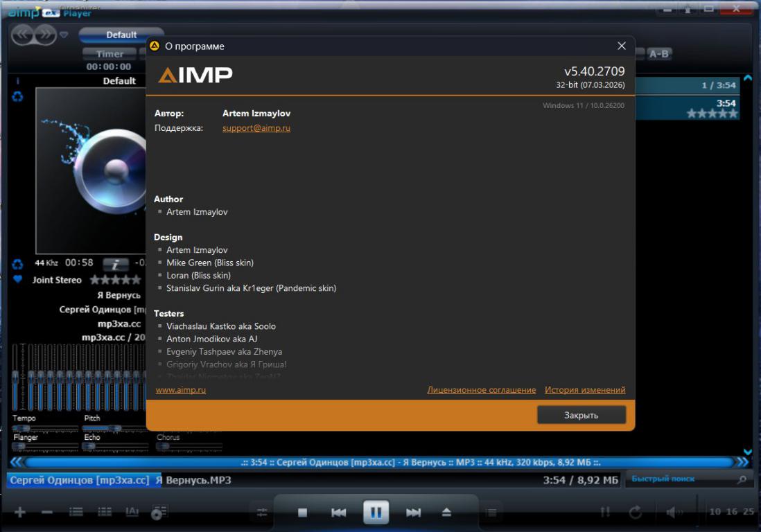Toggle the A-B repeat button
This screenshot has width=761, height=532.
tap(659, 54)
